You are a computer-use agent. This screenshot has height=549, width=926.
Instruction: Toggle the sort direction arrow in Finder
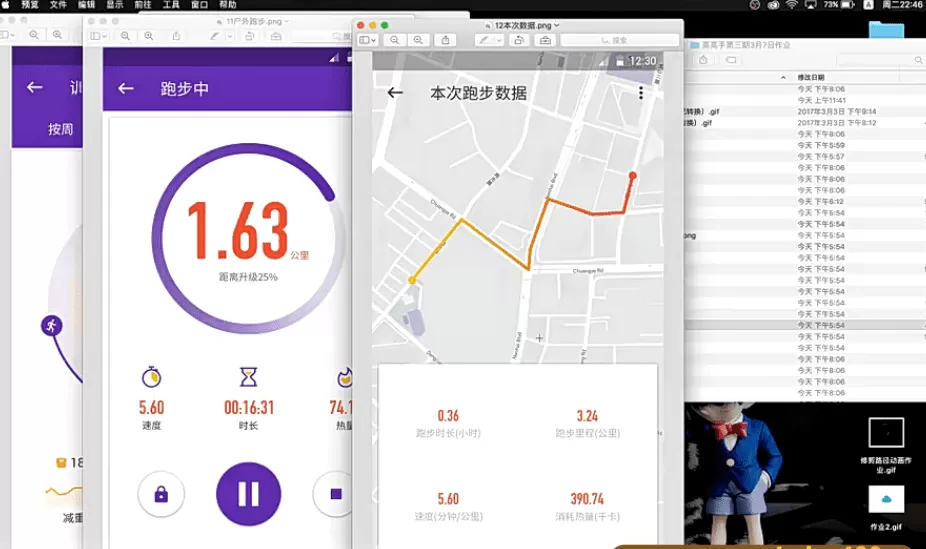[783, 77]
